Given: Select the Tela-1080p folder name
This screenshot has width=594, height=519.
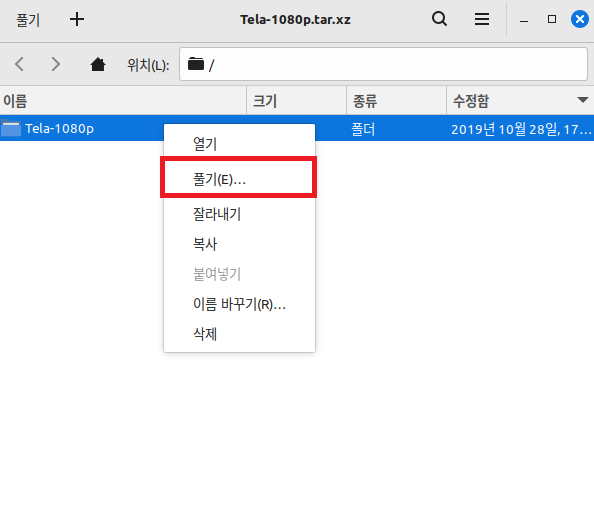Looking at the screenshot, I should (59, 129).
